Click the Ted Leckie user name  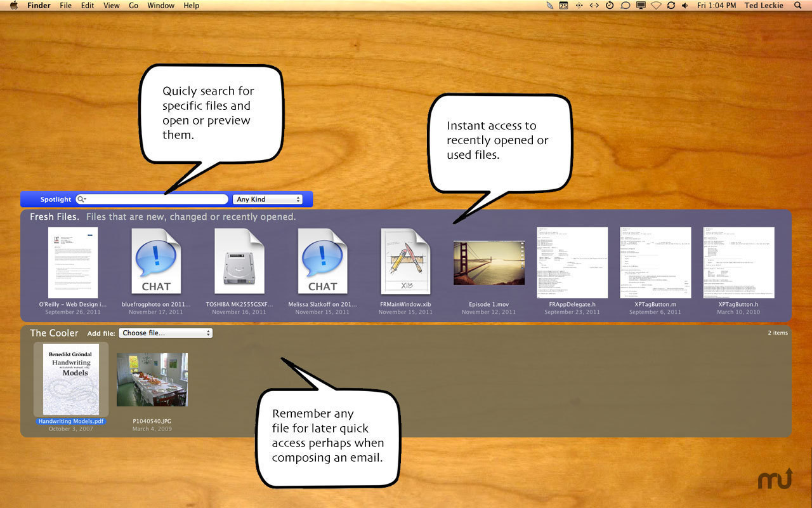click(764, 6)
